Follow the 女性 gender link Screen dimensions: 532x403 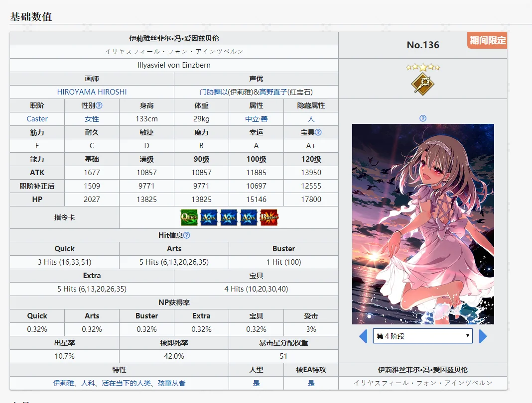coord(92,119)
